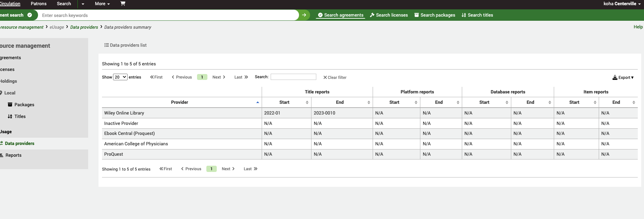Open Titles in the sidebar
Image resolution: width=644 pixels, height=219 pixels.
click(20, 117)
